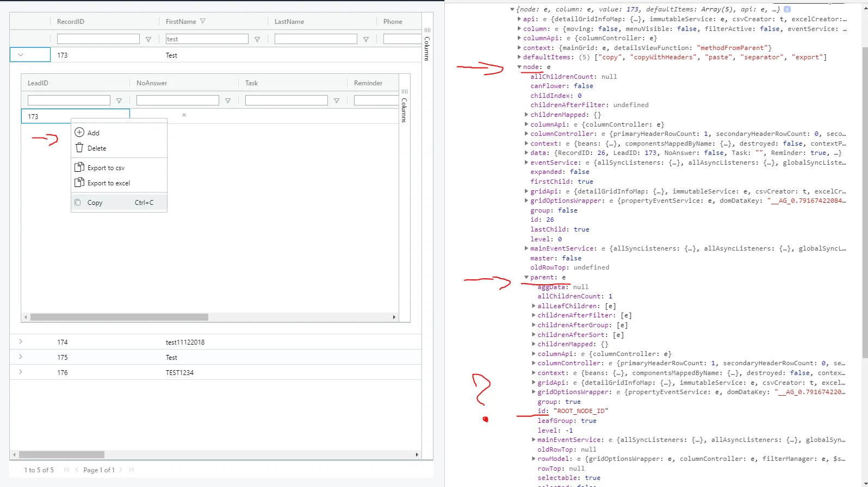
Task: Click the RecordID filter funnel icon
Action: pyautogui.click(x=148, y=39)
